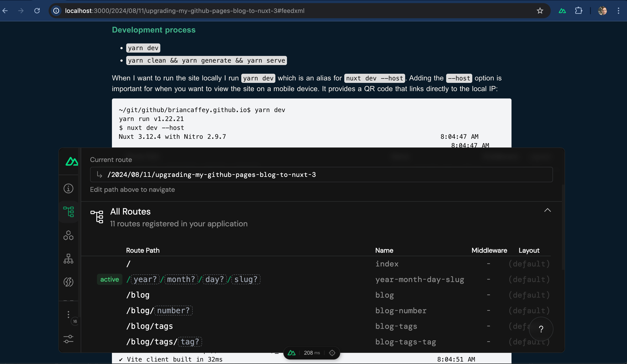Edit the current route path field
627x364 pixels.
coord(321,175)
